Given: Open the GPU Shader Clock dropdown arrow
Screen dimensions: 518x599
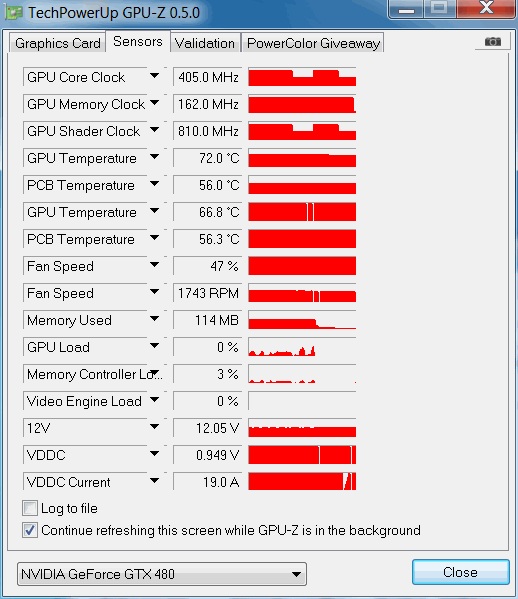Looking at the screenshot, I should [x=154, y=130].
